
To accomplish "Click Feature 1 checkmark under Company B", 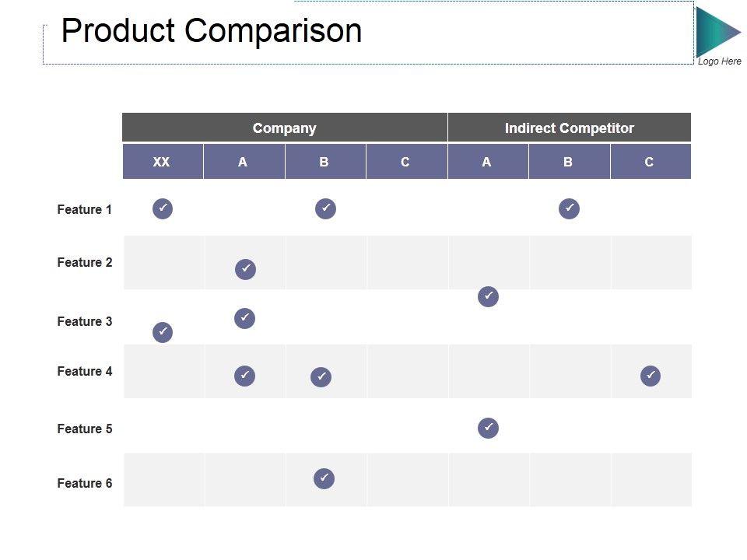I will (325, 208).
